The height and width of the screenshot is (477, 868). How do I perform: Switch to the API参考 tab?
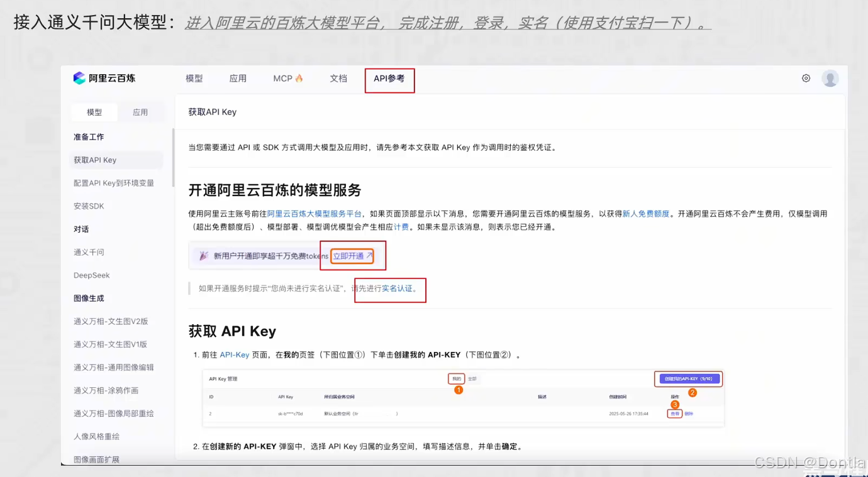tap(389, 79)
